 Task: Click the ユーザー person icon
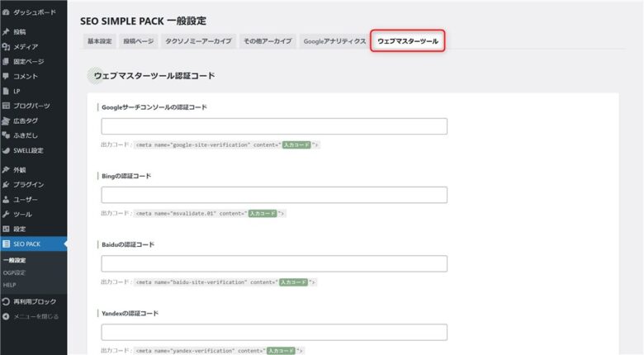6,199
